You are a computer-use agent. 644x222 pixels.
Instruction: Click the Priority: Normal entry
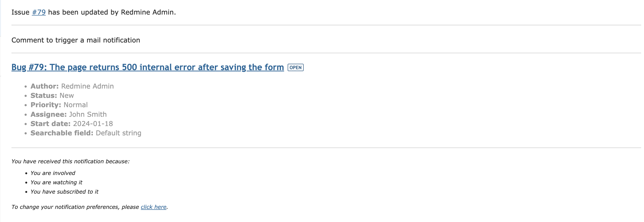click(x=59, y=105)
